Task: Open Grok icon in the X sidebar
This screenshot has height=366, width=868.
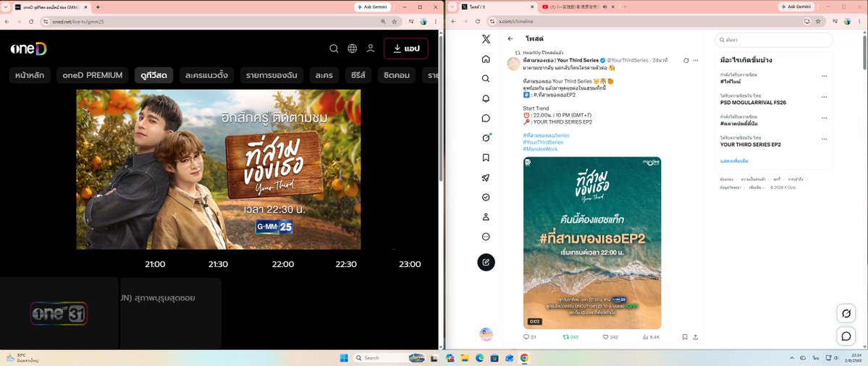Action: pyautogui.click(x=486, y=137)
